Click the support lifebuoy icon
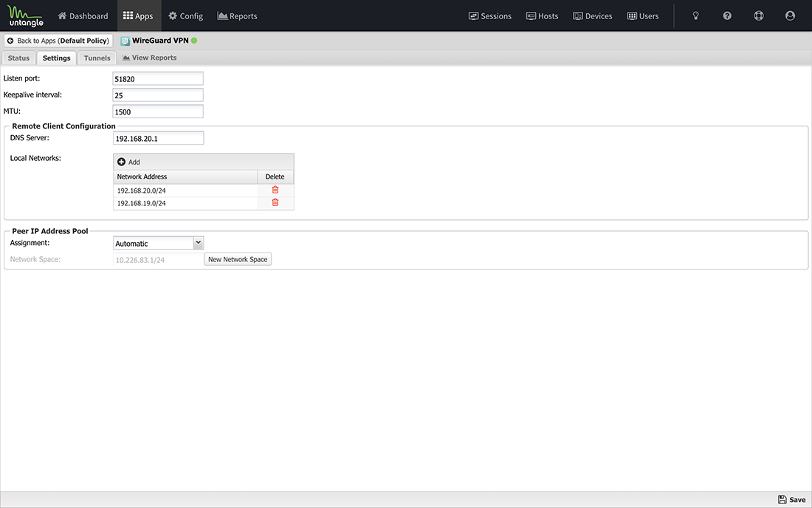Image resolution: width=812 pixels, height=508 pixels. (759, 16)
